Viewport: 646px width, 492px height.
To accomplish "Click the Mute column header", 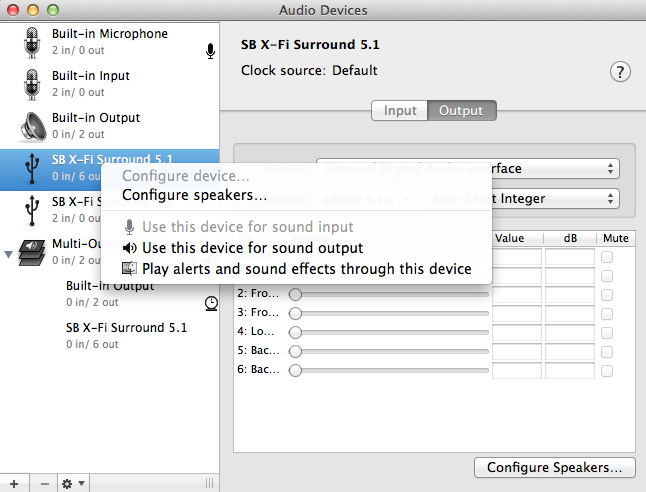I will (x=616, y=238).
